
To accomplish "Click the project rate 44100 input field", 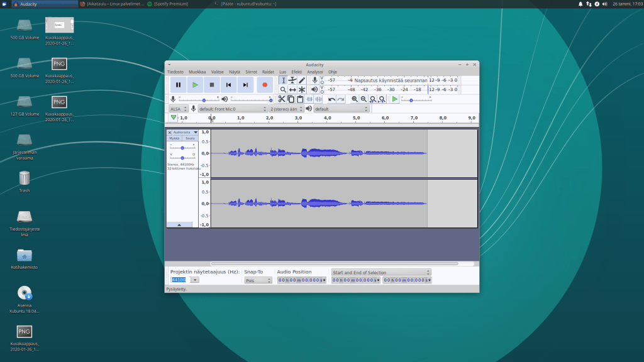I will pyautogui.click(x=179, y=280).
